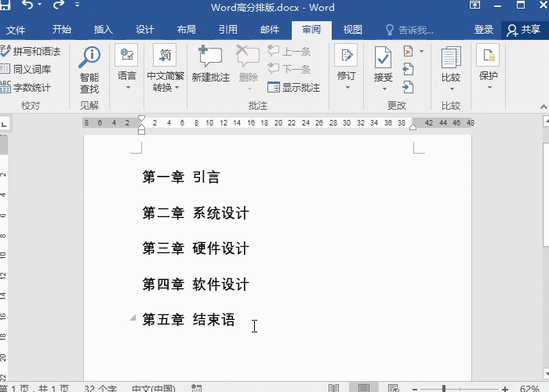Click heading 第三章 硬件设计
The width and height of the screenshot is (549, 392).
click(196, 249)
